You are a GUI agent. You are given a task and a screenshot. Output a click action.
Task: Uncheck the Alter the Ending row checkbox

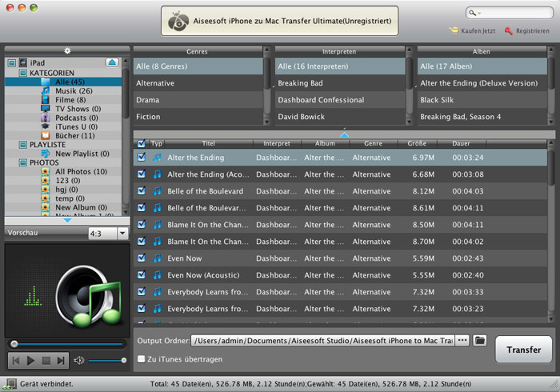click(142, 157)
